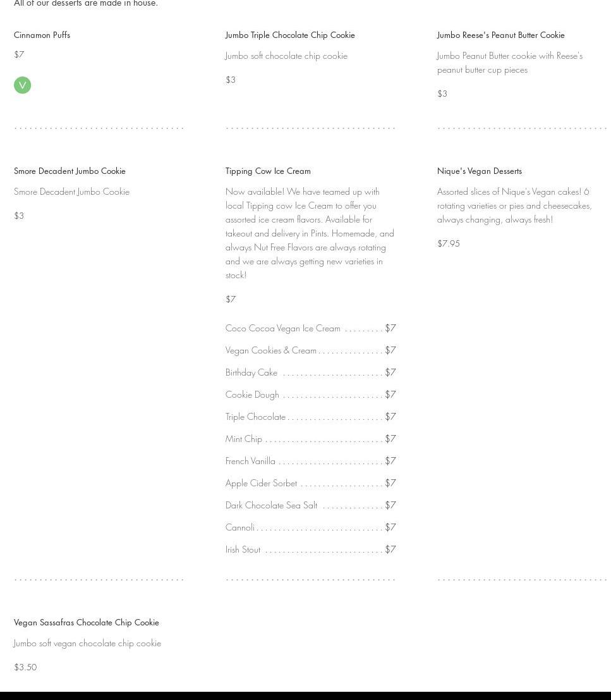Image resolution: width=611 pixels, height=700 pixels.
Task: Select Jumbo Triple Chocolate Chip Cookie title
Action: click(x=290, y=35)
